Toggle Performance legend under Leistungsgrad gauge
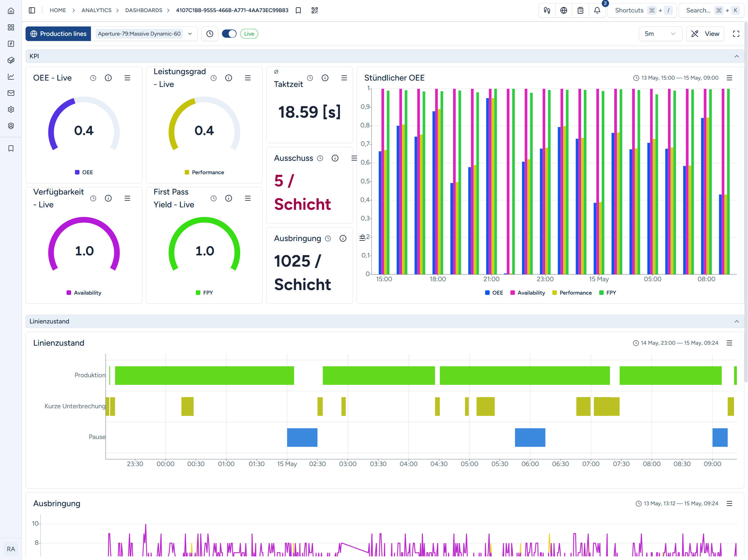Screen dimensions: 748x560 coord(204,172)
